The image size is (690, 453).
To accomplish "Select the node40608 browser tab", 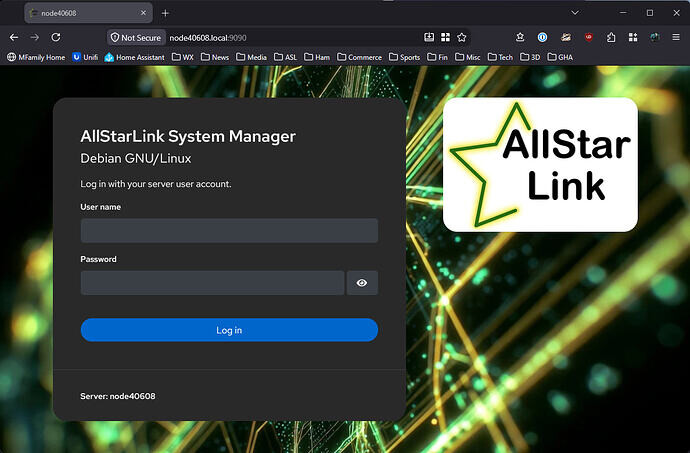I will (x=88, y=13).
